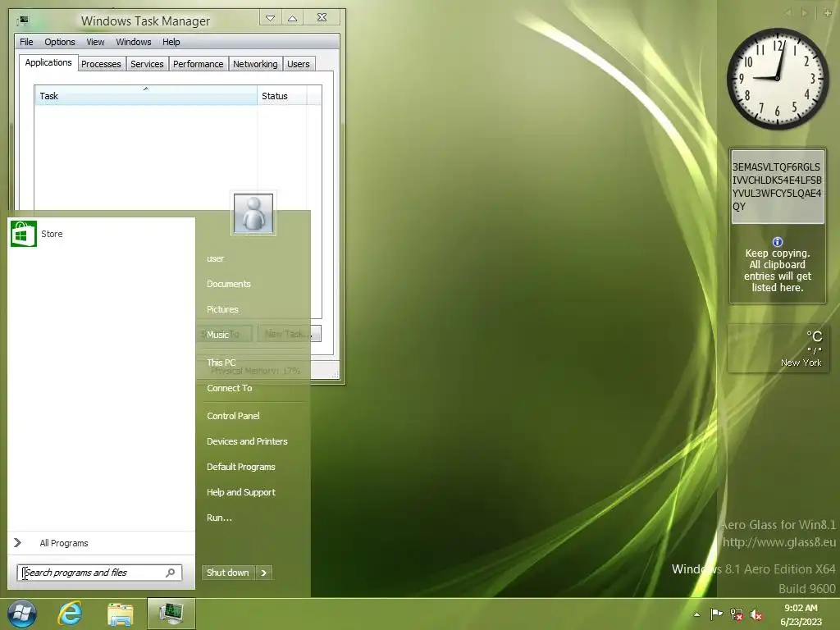Click the Task Manager title bar icon

point(22,21)
